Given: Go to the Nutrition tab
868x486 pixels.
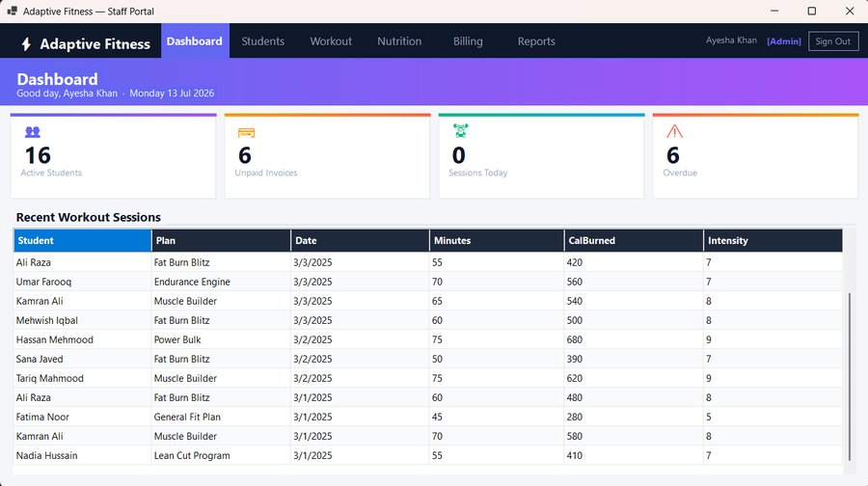Looking at the screenshot, I should [399, 40].
